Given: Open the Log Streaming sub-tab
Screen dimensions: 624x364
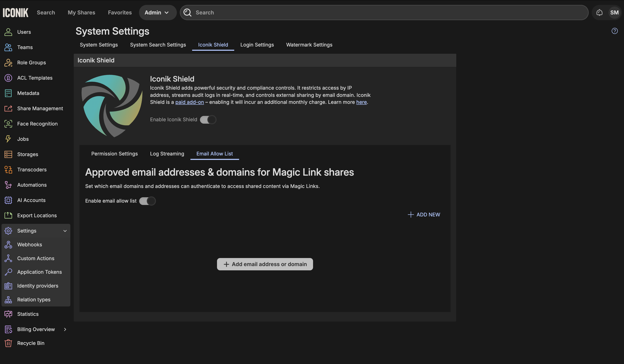Looking at the screenshot, I should 167,154.
